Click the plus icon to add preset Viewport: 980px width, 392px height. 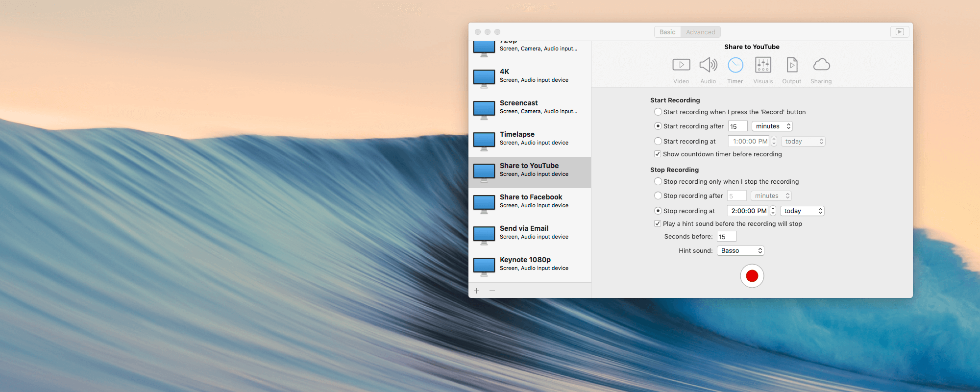[476, 291]
